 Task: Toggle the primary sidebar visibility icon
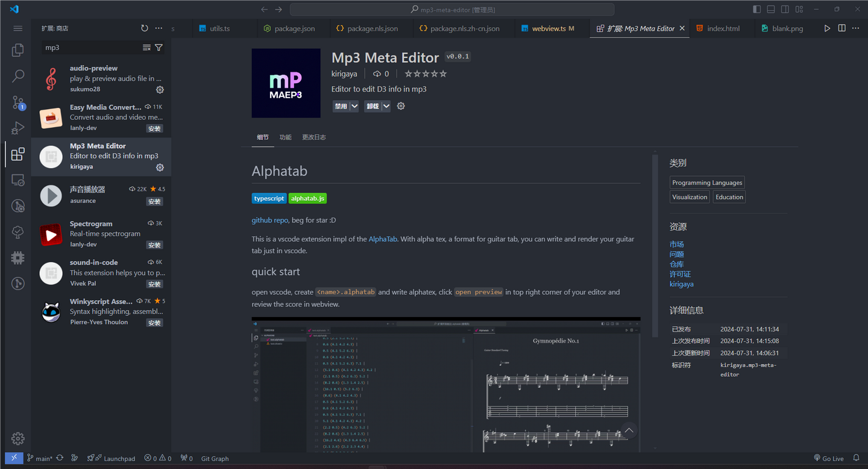(x=756, y=9)
